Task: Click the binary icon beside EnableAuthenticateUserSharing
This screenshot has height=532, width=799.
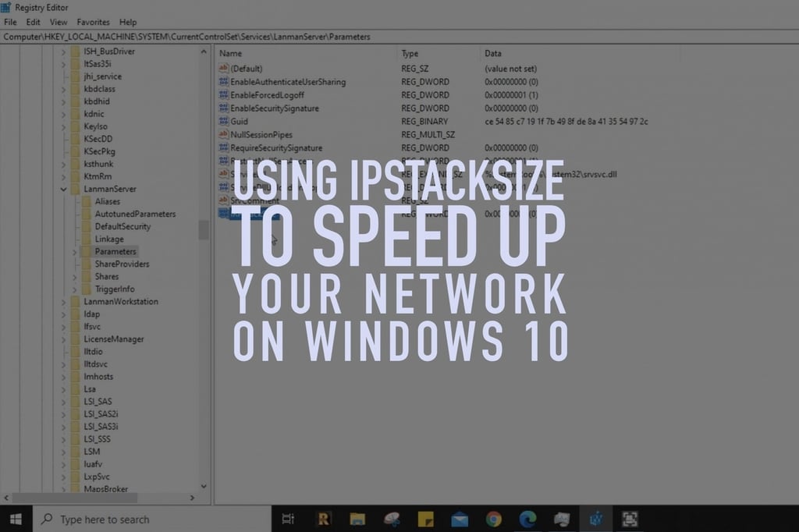Action: pos(223,82)
